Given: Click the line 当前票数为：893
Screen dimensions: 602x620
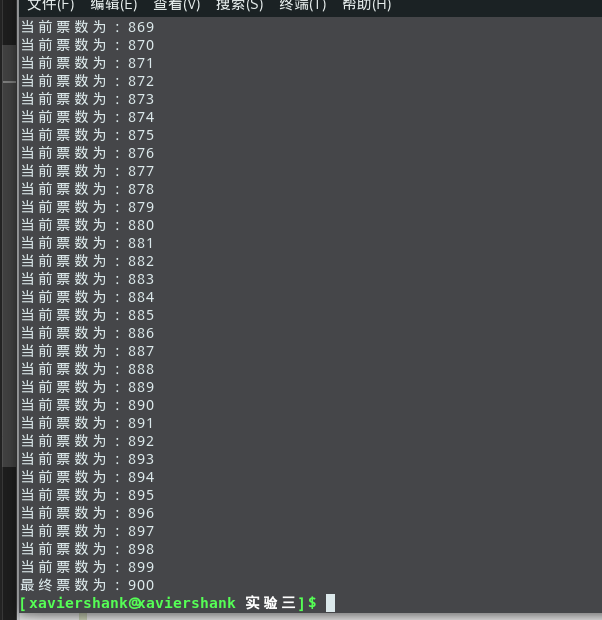Looking at the screenshot, I should coord(87,459).
